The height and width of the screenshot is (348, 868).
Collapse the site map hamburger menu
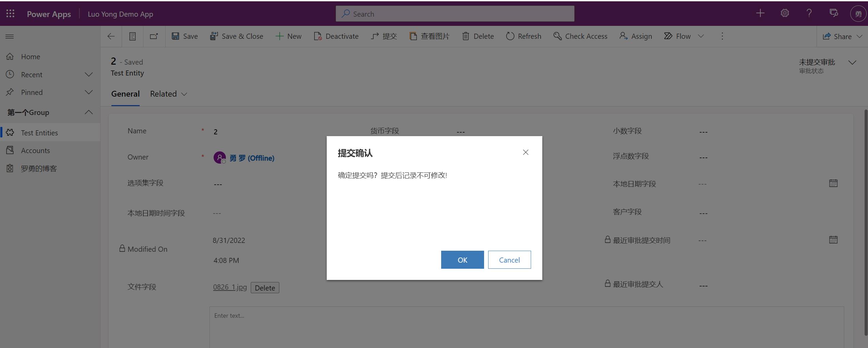pyautogui.click(x=10, y=36)
